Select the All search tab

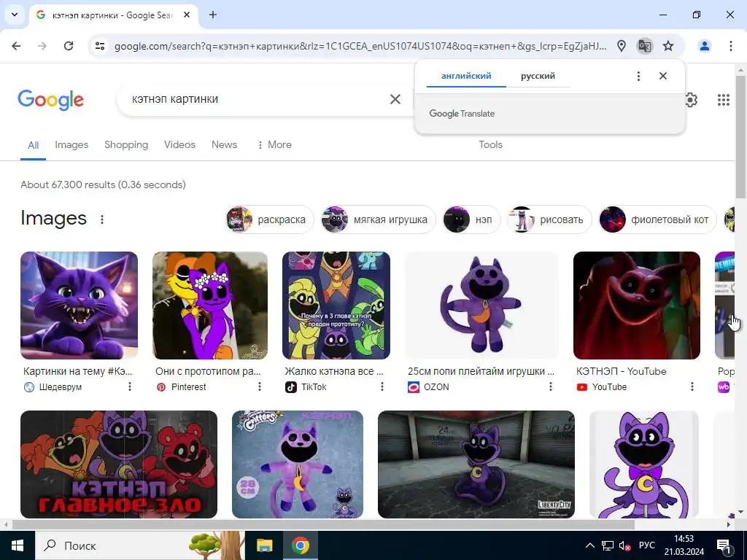33,145
